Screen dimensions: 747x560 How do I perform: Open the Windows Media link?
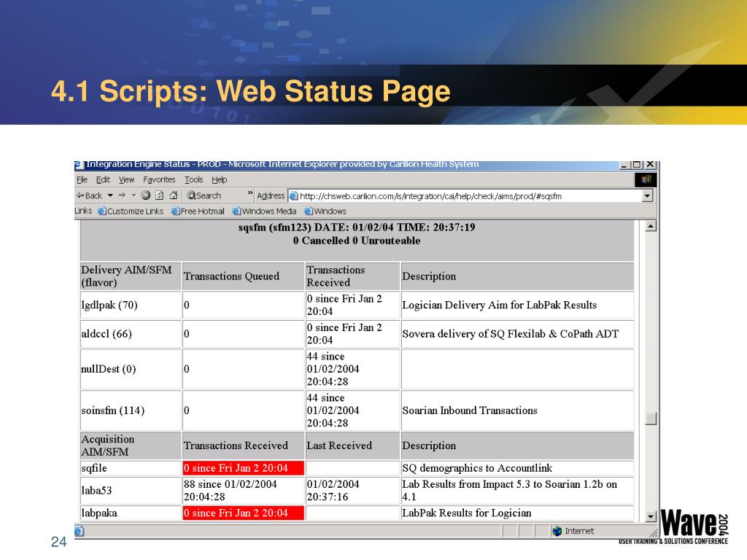(264, 211)
